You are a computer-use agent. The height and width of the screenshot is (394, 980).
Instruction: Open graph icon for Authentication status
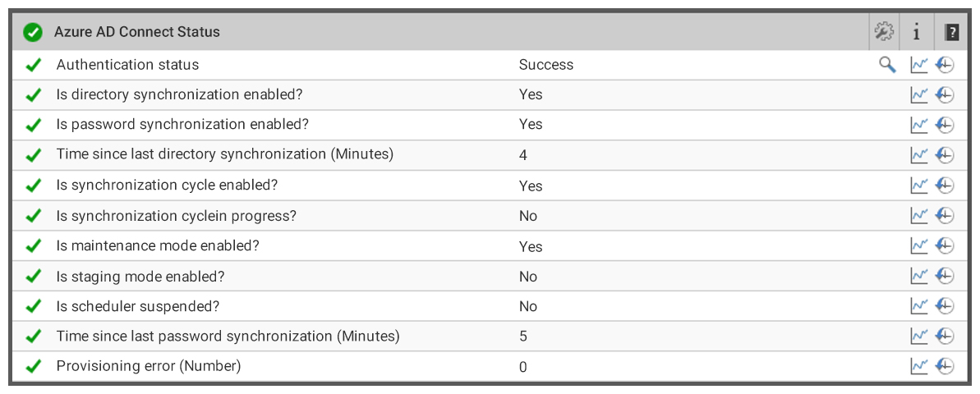[918, 65]
